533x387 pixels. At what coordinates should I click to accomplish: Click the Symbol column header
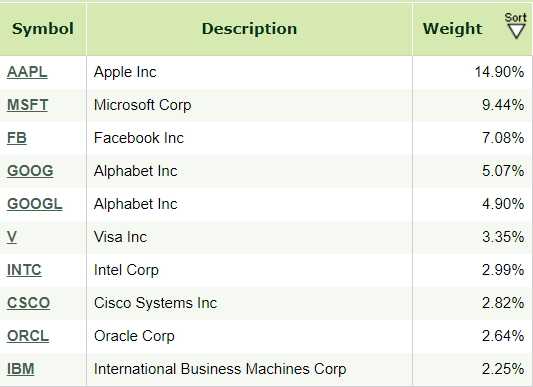click(x=43, y=29)
